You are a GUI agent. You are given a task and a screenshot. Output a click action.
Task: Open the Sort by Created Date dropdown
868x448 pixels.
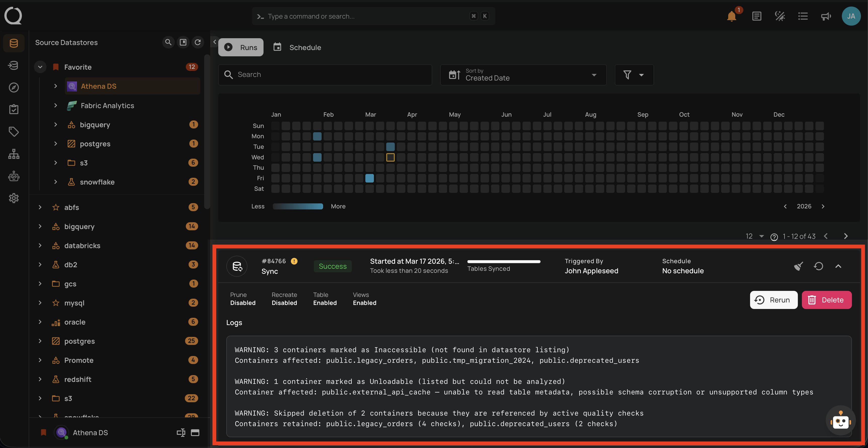click(x=523, y=75)
